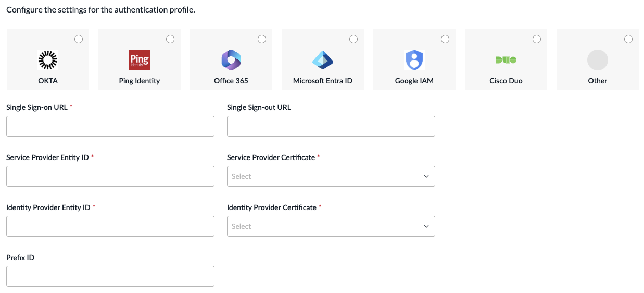Click the Service Provider Entity ID field
Screen dimensions: 644x293
(110, 176)
